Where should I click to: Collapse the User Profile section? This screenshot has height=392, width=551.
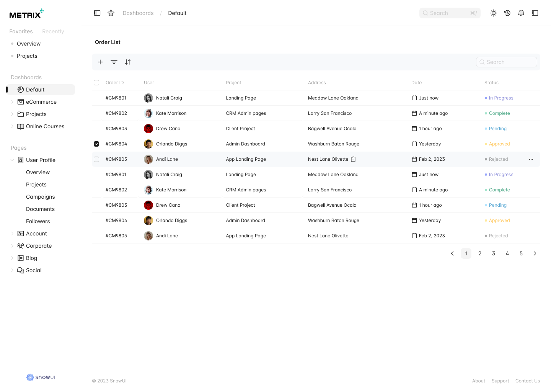[12, 160]
